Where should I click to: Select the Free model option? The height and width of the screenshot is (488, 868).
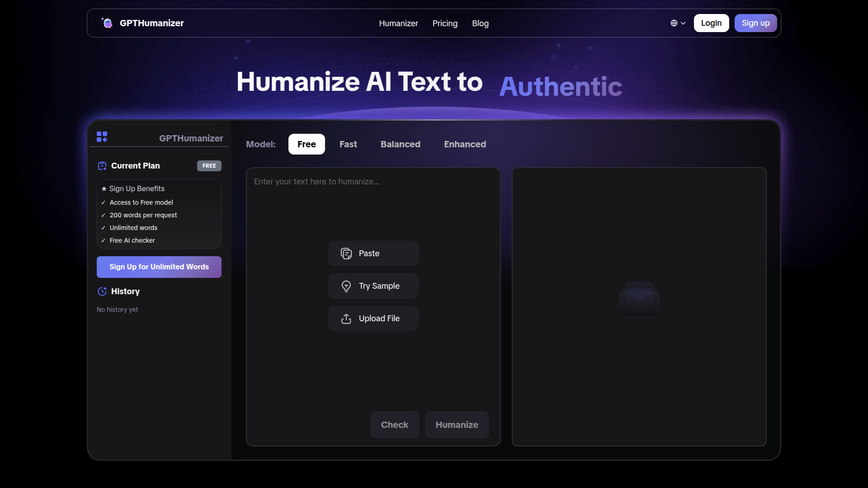click(307, 144)
